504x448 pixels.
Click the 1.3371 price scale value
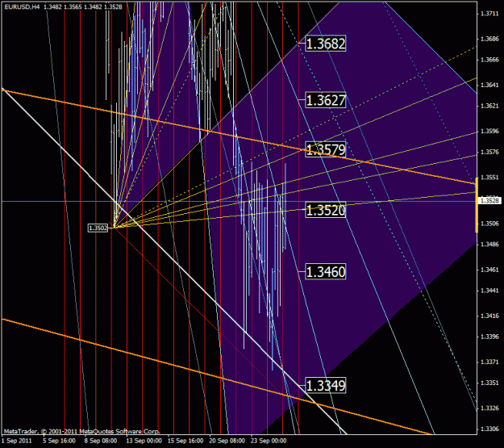pyautogui.click(x=489, y=362)
